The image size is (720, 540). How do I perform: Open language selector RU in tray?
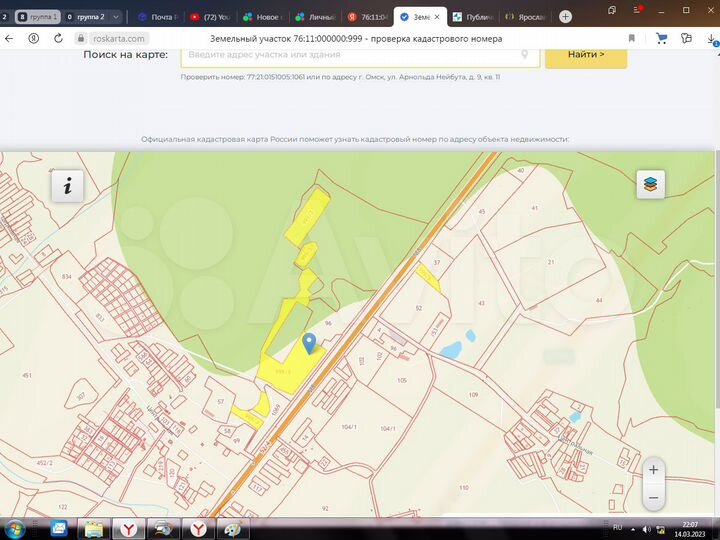pyautogui.click(x=617, y=527)
